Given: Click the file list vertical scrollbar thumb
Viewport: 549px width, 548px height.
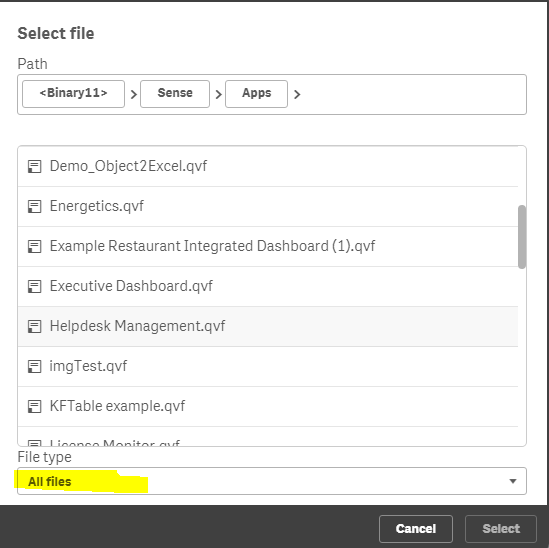Looking at the screenshot, I should pyautogui.click(x=522, y=237).
